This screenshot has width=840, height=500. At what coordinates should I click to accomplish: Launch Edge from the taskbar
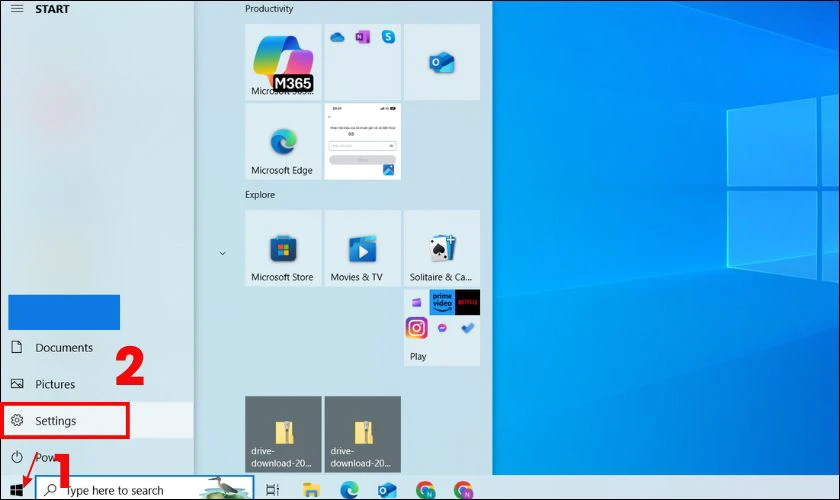349,490
